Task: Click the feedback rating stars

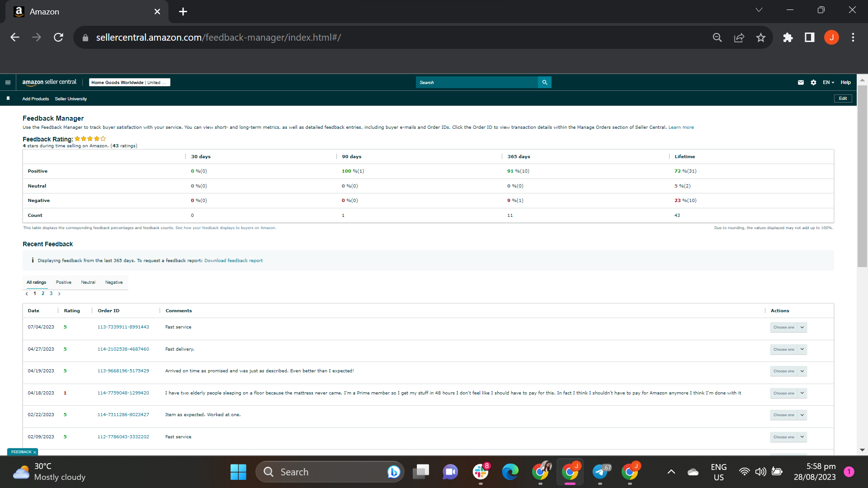Action: [90, 139]
